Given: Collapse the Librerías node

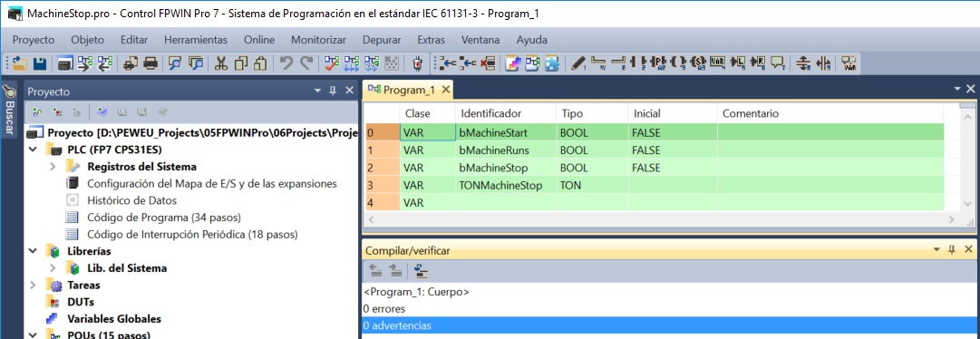Looking at the screenshot, I should coord(33,251).
